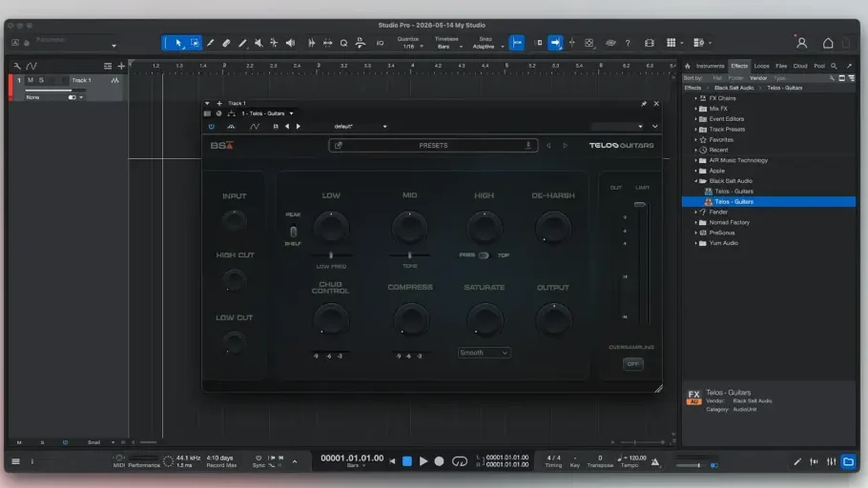Switch to the Files tab
This screenshot has height=488, width=868.
pos(781,66)
